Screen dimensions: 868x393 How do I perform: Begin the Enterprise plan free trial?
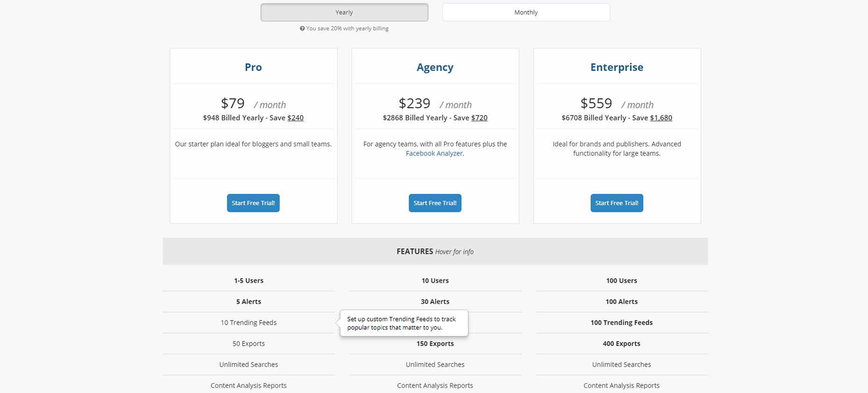pos(616,203)
